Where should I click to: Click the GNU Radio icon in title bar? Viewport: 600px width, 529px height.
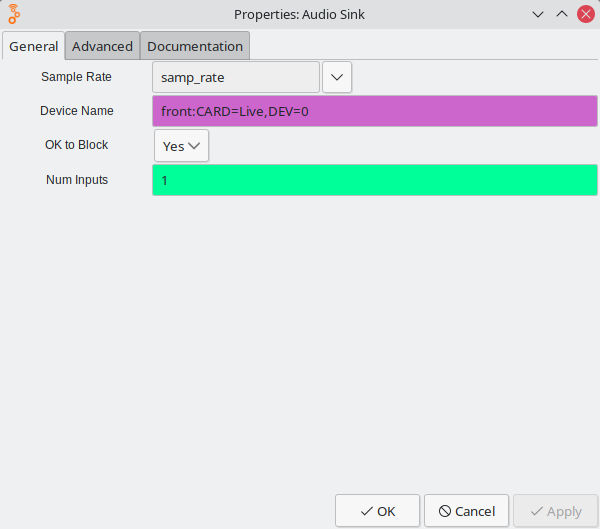point(14,14)
